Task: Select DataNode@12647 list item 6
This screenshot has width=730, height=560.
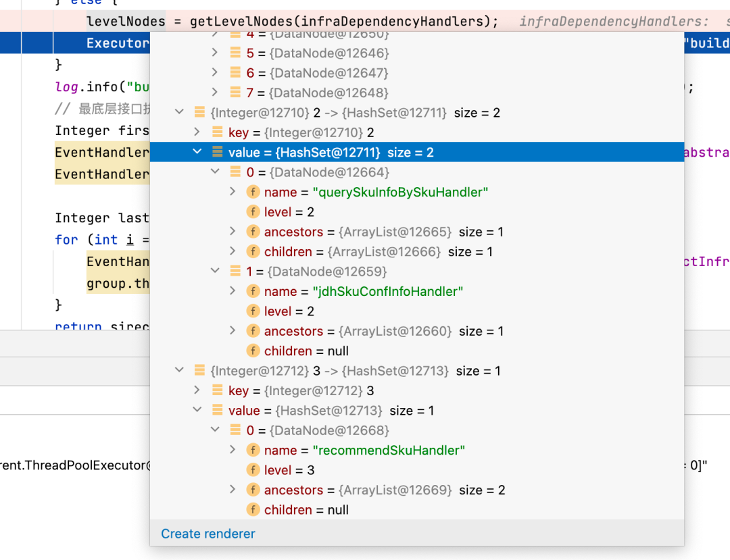Action: (x=318, y=72)
